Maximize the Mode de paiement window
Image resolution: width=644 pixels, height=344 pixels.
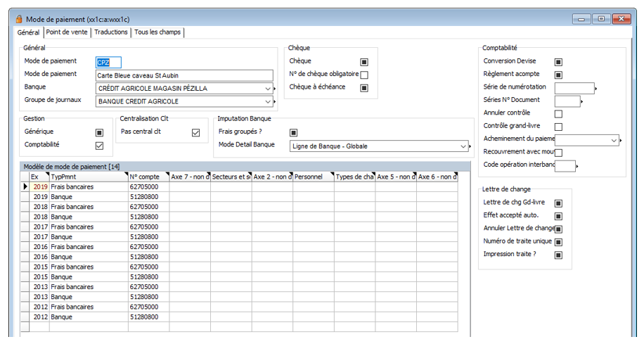point(603,19)
